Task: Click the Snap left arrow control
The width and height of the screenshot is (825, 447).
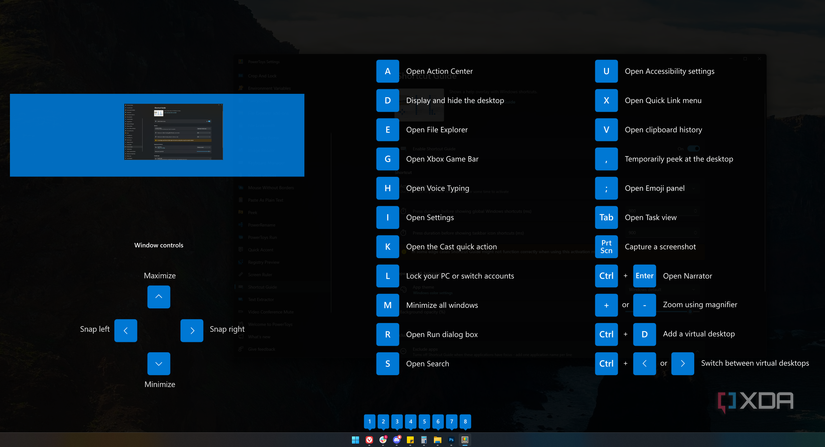Action: point(126,331)
